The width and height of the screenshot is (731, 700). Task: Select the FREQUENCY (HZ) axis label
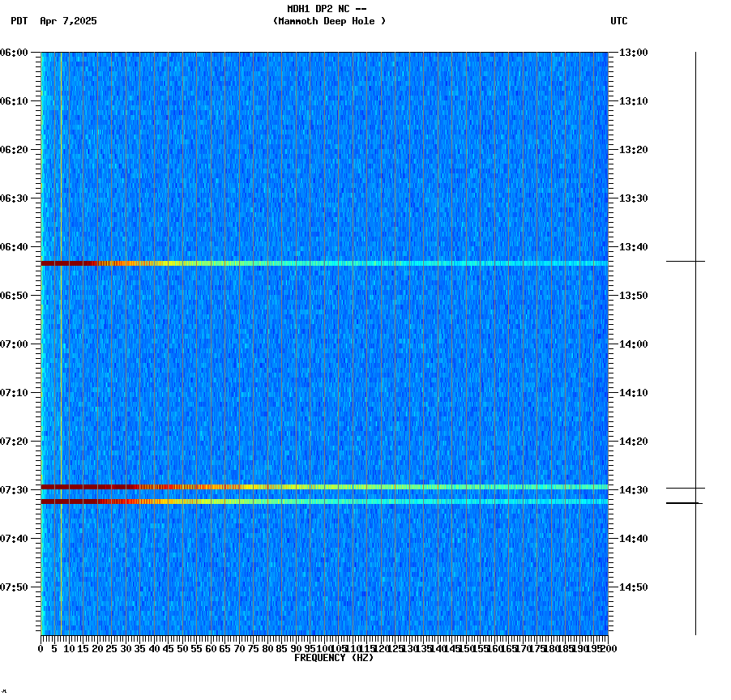[334, 658]
